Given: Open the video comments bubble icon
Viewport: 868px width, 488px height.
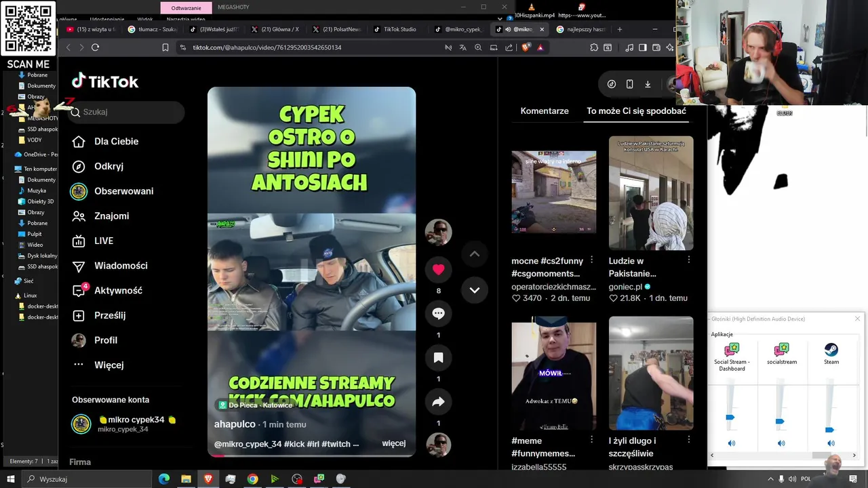Looking at the screenshot, I should 438,314.
